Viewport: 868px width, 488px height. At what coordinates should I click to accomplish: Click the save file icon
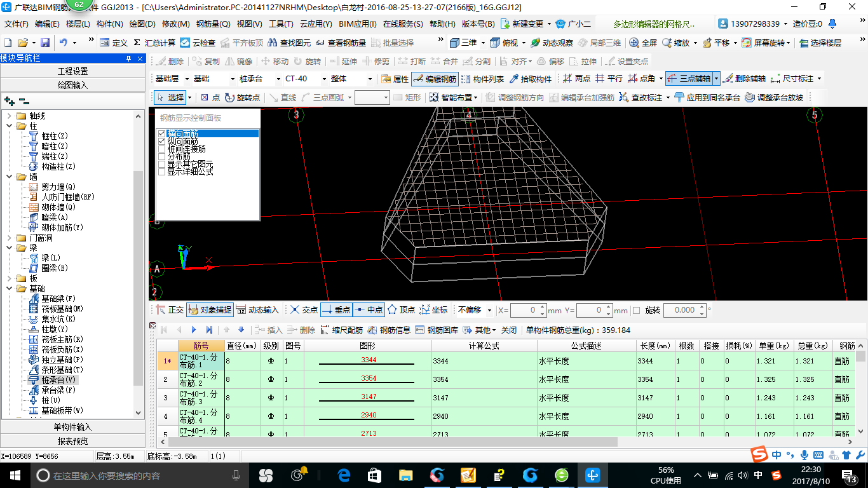click(45, 43)
